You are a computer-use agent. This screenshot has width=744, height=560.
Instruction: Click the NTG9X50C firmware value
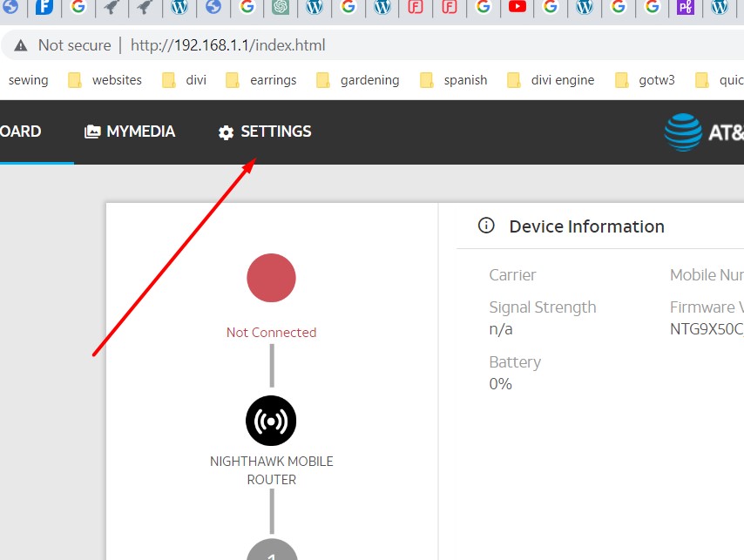(x=707, y=329)
